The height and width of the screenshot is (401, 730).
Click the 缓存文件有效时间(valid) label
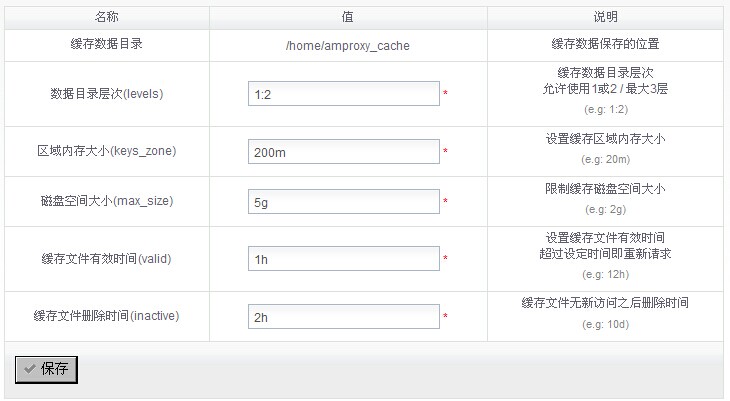click(x=106, y=259)
